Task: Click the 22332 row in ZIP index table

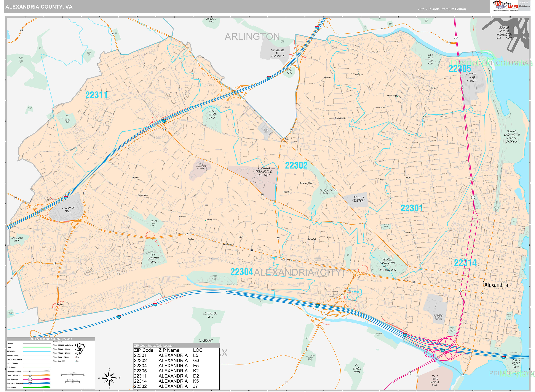Action: pyautogui.click(x=176, y=386)
